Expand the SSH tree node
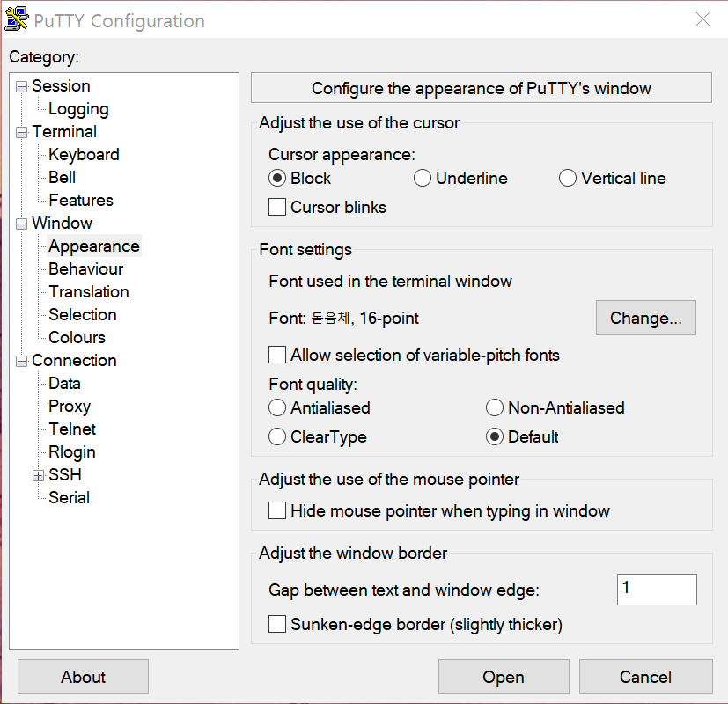The height and width of the screenshot is (704, 728). [x=38, y=476]
